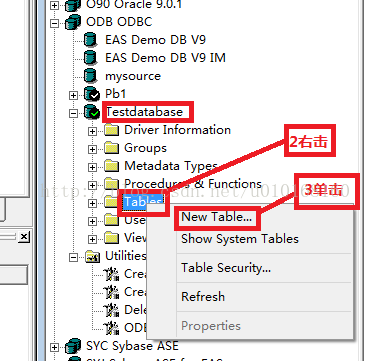Close the left docked pane with X

24,237
